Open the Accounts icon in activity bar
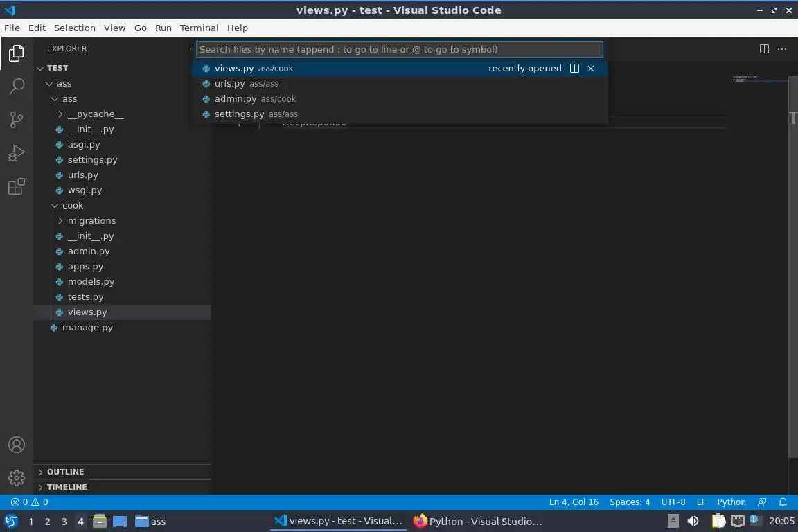Image resolution: width=798 pixels, height=532 pixels. (x=17, y=445)
